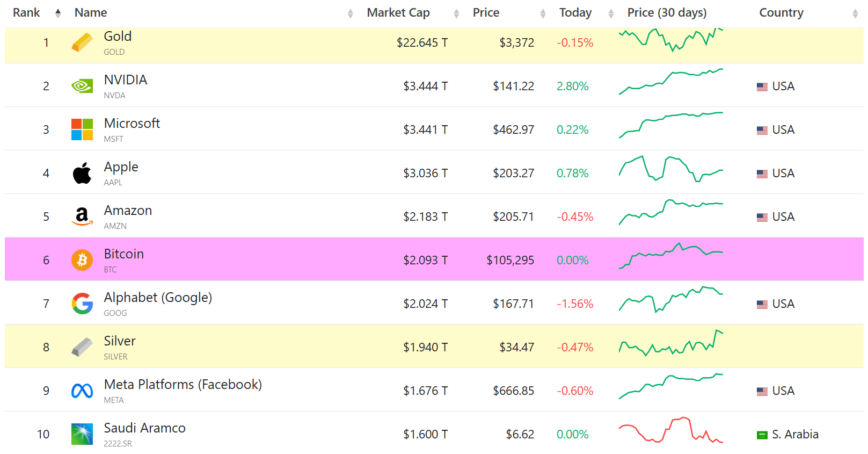Sort by Country column arrows

coord(855,13)
